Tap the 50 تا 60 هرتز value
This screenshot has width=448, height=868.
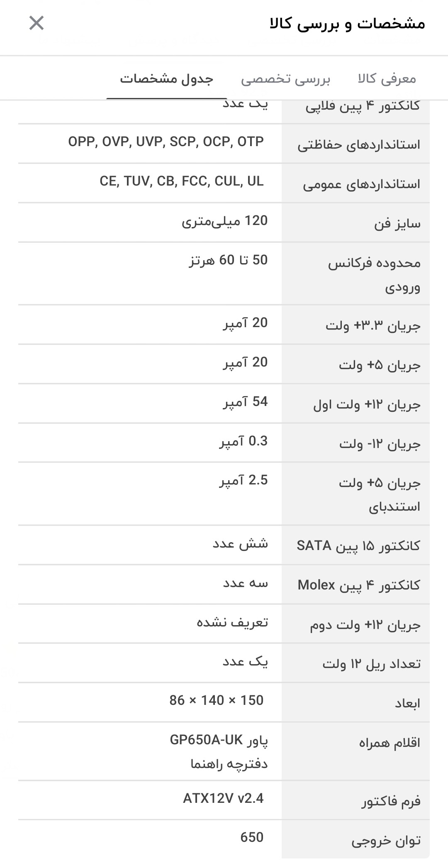[228, 260]
